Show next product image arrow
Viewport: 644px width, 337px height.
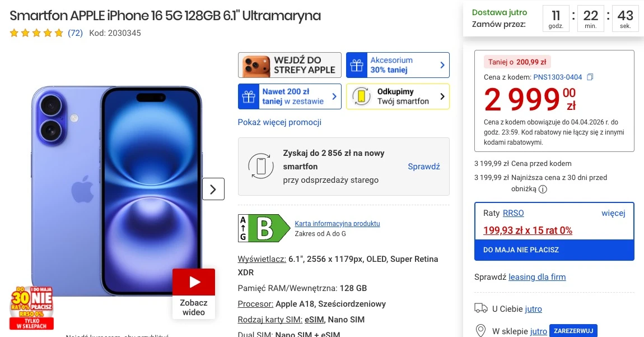tap(213, 190)
